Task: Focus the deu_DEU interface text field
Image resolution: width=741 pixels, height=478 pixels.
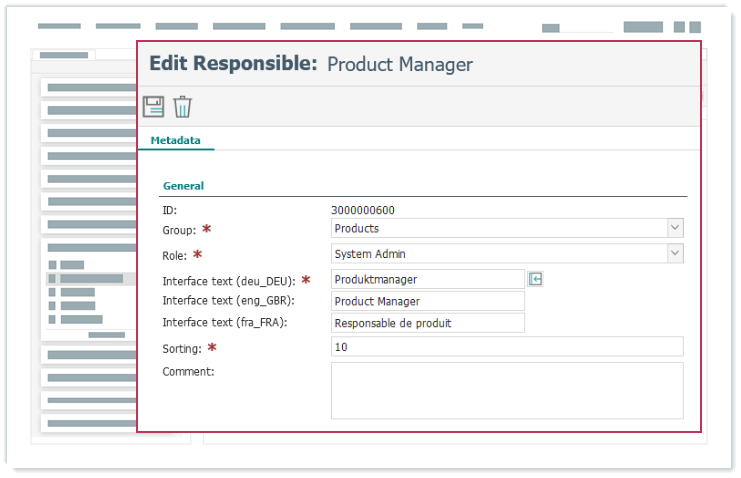Action: tap(427, 280)
